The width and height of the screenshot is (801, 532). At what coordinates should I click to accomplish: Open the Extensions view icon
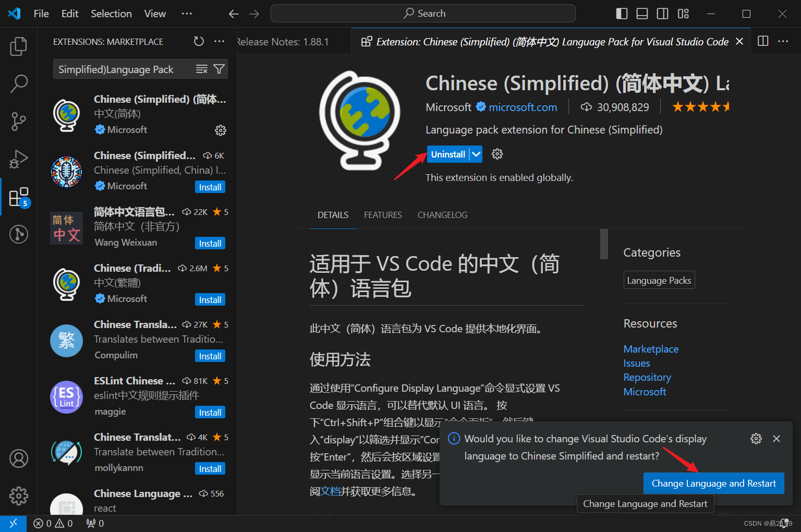19,197
